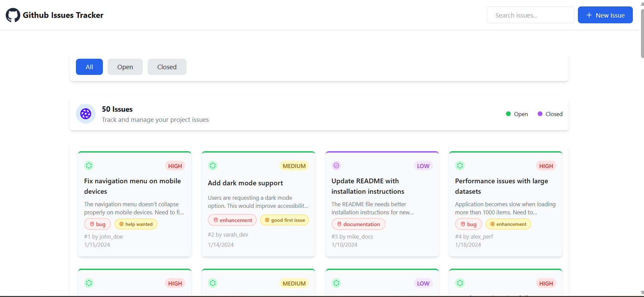Click the description of the dark mode issue
644x297 pixels.
(x=258, y=202)
